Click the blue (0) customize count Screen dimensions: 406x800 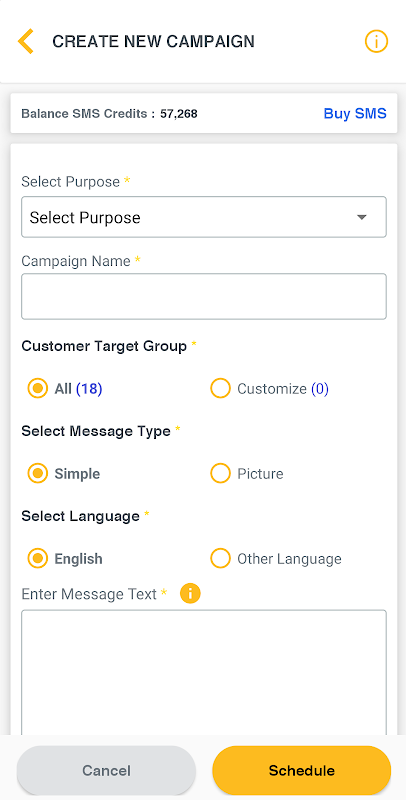[x=320, y=389]
